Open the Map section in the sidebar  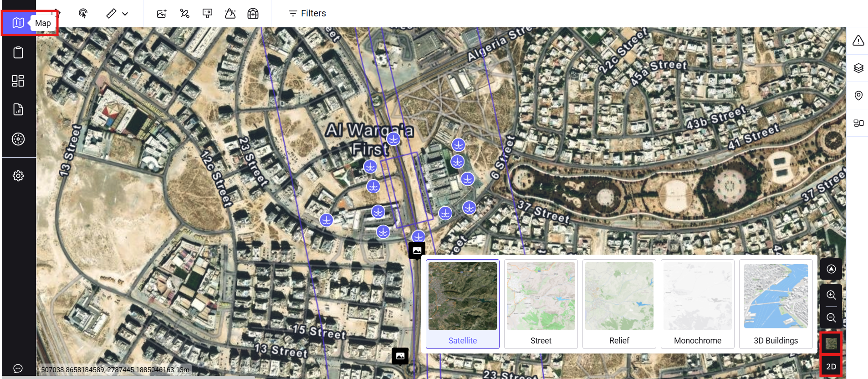(18, 23)
